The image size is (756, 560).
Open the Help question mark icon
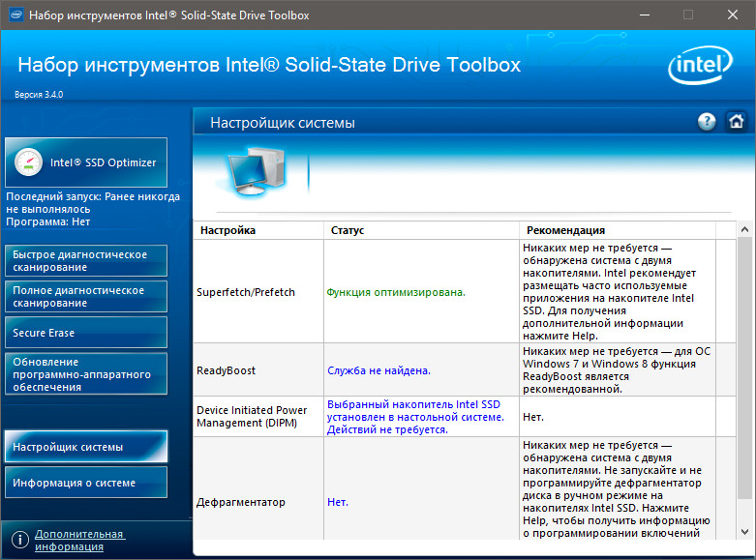click(x=707, y=122)
